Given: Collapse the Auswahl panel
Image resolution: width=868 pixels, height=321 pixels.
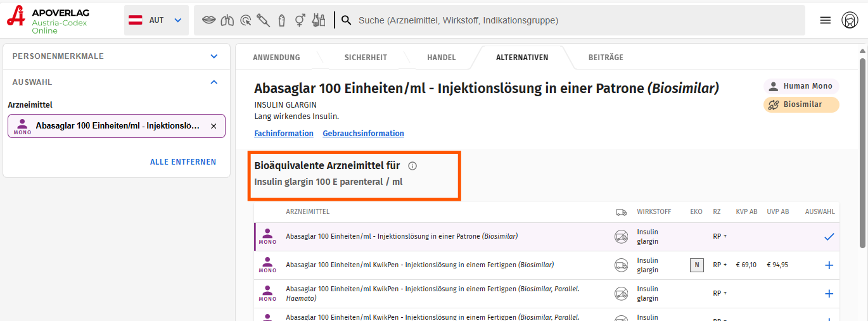Looking at the screenshot, I should 117,82.
